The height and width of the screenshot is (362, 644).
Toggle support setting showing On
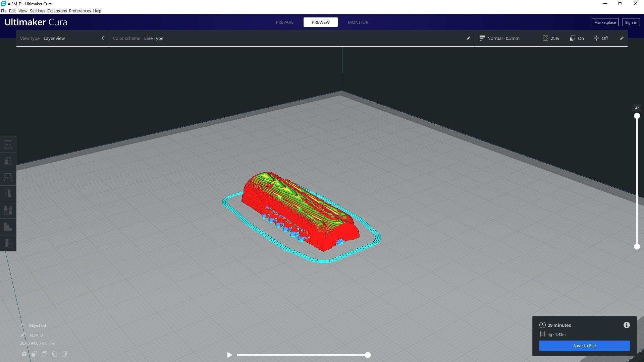(x=577, y=38)
